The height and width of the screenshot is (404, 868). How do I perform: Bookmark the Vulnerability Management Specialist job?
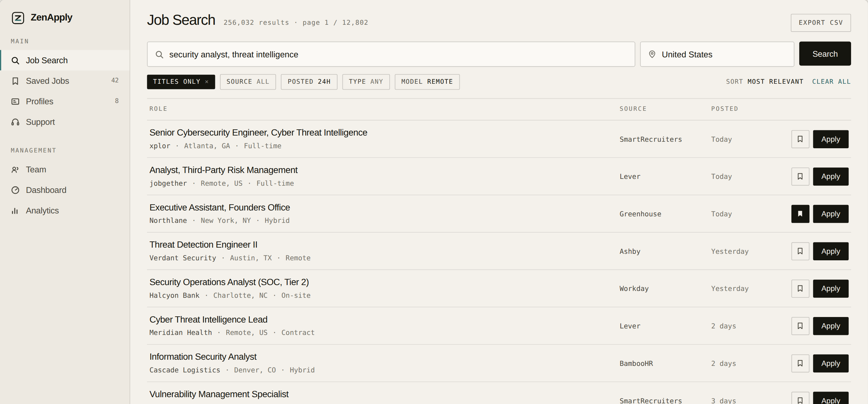click(x=800, y=398)
